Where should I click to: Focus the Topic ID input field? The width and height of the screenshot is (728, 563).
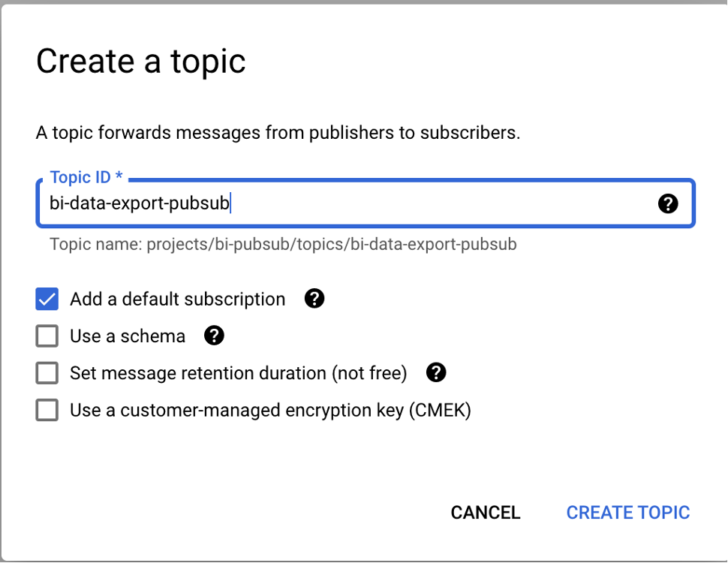point(435,203)
